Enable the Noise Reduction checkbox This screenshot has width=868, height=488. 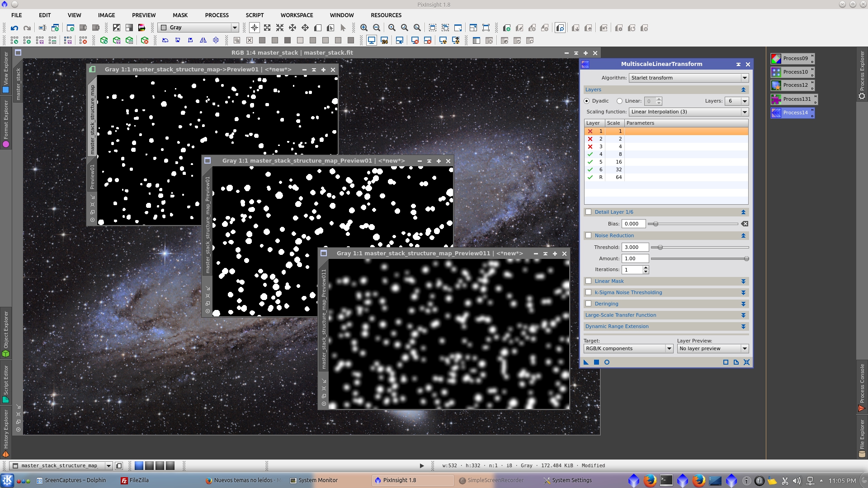coord(588,235)
